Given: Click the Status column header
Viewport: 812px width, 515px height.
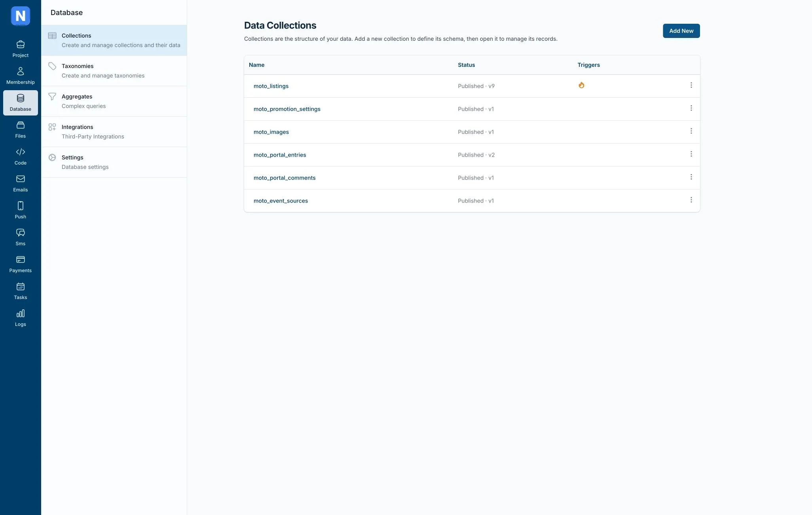Looking at the screenshot, I should 466,65.
